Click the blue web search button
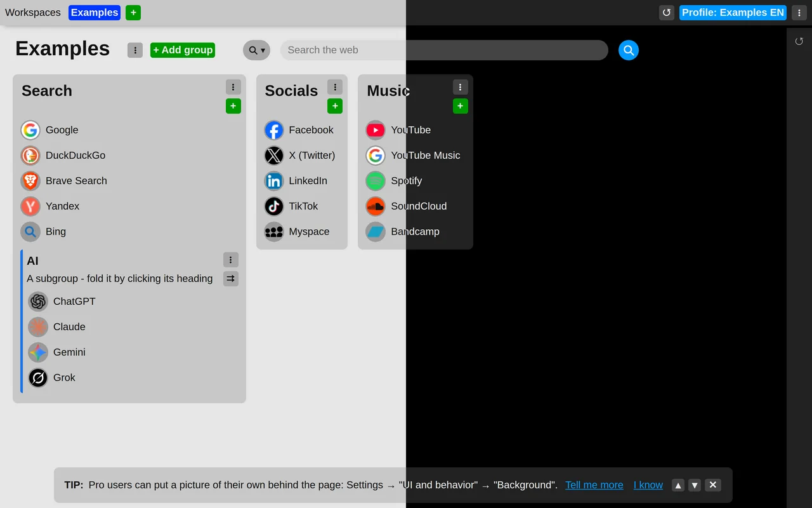The height and width of the screenshot is (508, 812). click(x=629, y=50)
